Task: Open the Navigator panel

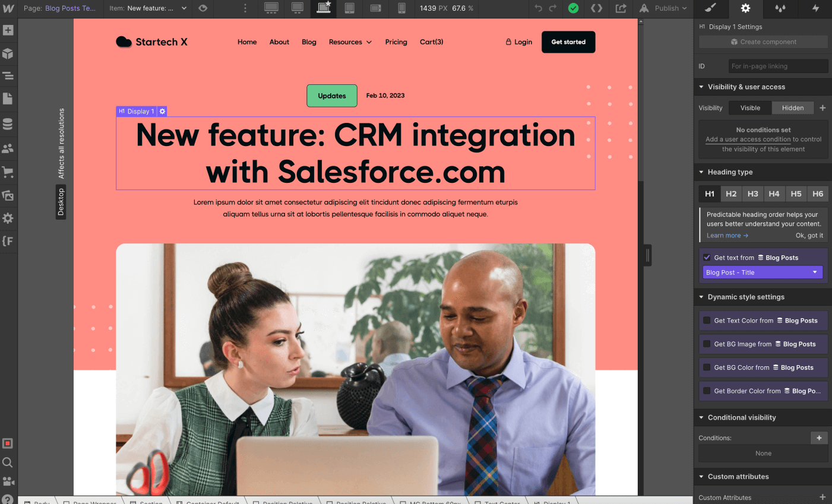Action: pyautogui.click(x=8, y=76)
